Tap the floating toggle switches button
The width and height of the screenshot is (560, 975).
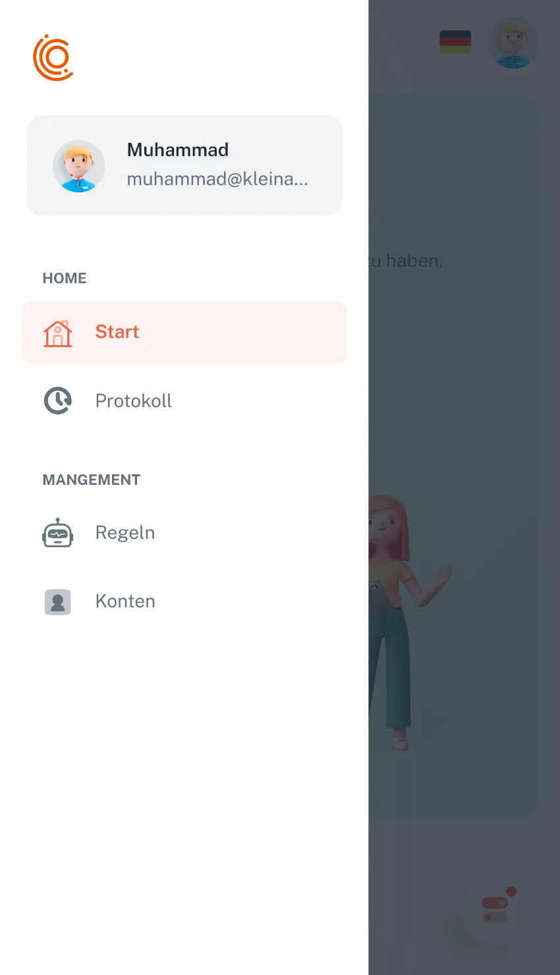[495, 910]
